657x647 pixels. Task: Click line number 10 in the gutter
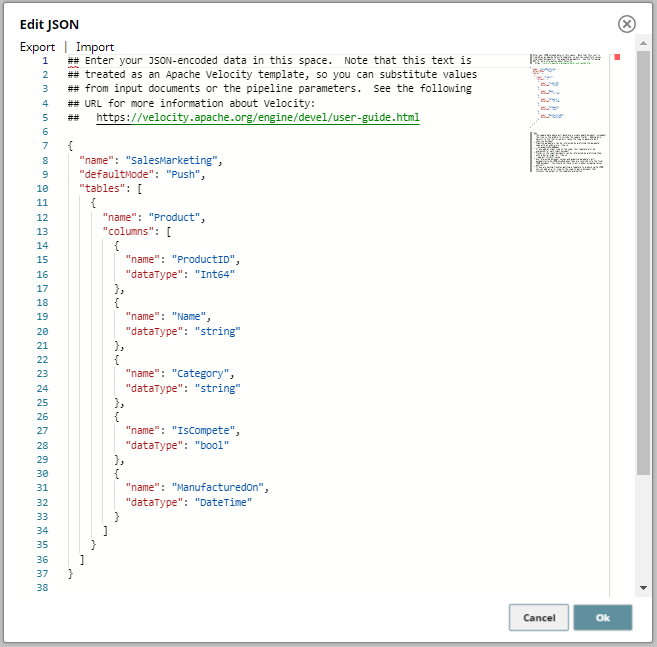tap(42, 189)
